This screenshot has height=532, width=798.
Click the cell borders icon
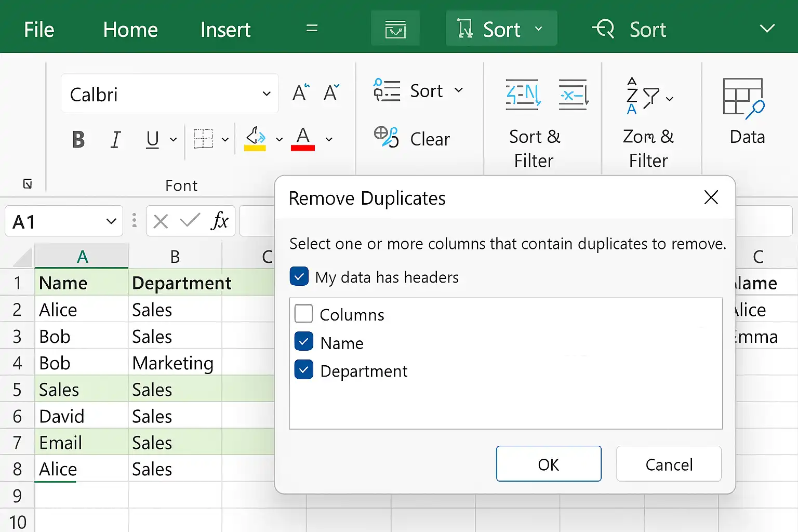click(x=203, y=139)
